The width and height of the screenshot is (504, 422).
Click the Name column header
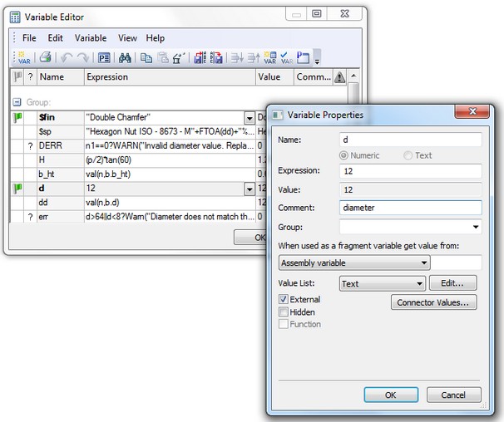(61, 77)
